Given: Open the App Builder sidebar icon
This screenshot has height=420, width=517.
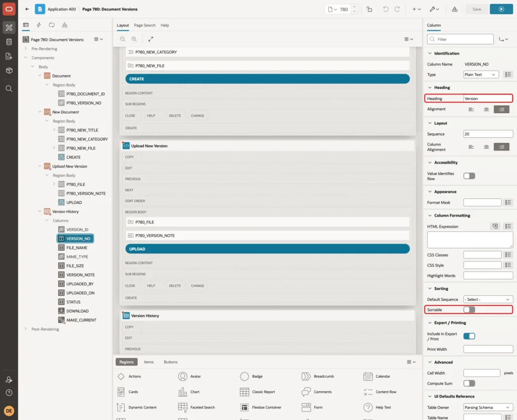Looking at the screenshot, I should [x=9, y=28].
